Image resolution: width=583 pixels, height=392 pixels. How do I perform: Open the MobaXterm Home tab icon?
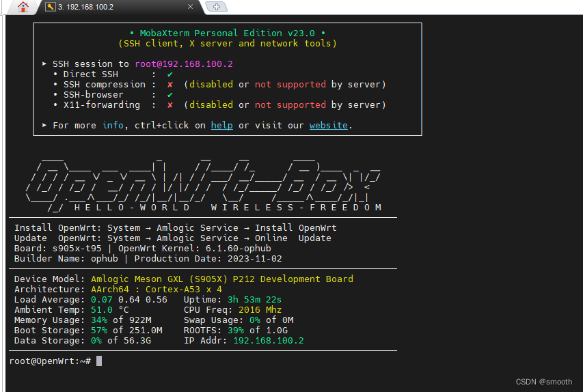[x=23, y=7]
